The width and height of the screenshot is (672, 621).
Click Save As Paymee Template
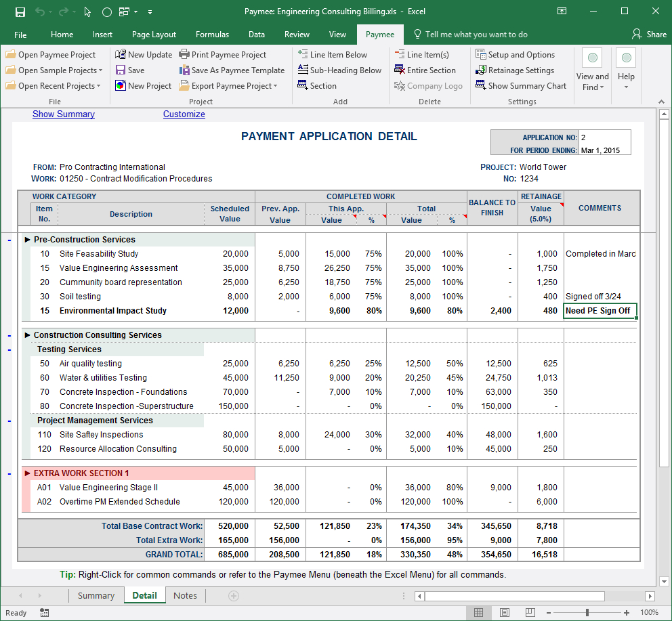pos(232,70)
